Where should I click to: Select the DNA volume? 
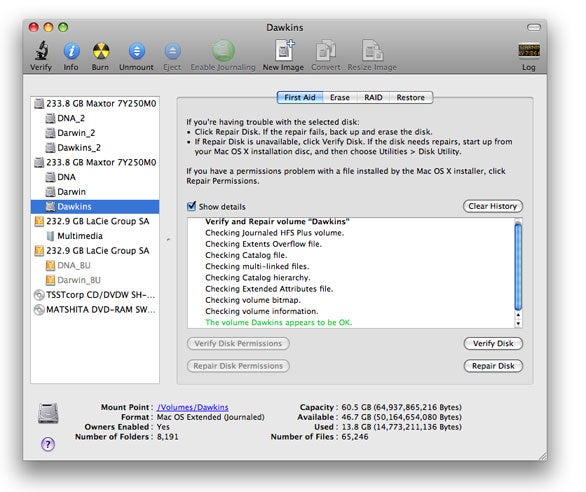pos(95,177)
